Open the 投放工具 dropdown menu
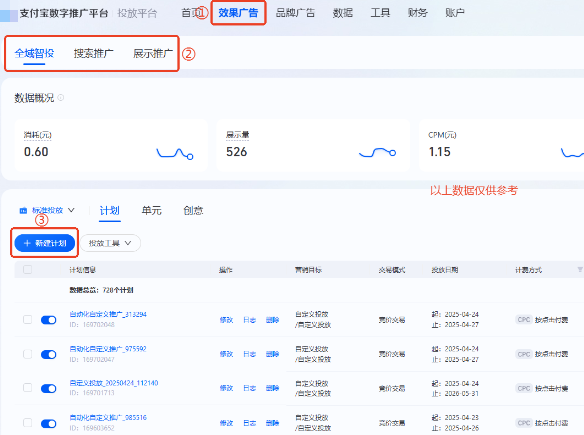 click(110, 243)
